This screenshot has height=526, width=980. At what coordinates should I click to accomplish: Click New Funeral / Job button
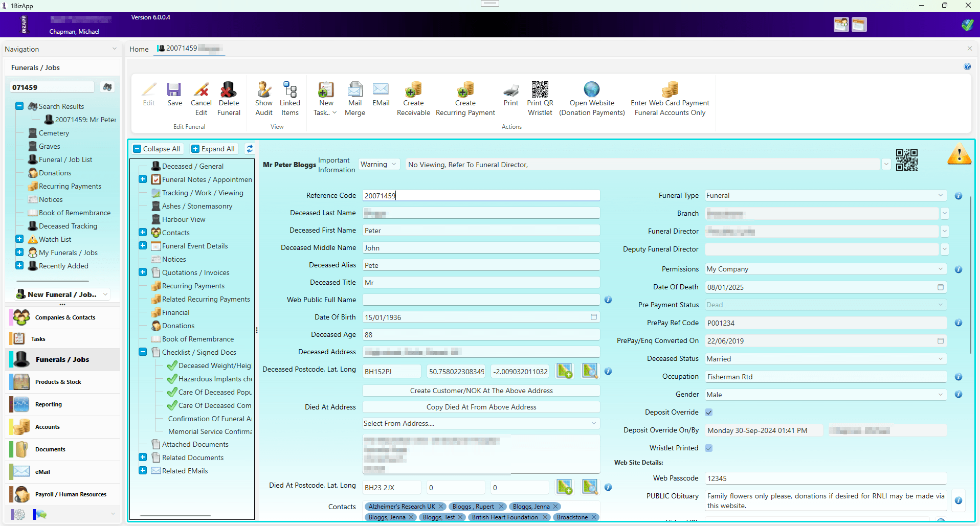tap(61, 294)
